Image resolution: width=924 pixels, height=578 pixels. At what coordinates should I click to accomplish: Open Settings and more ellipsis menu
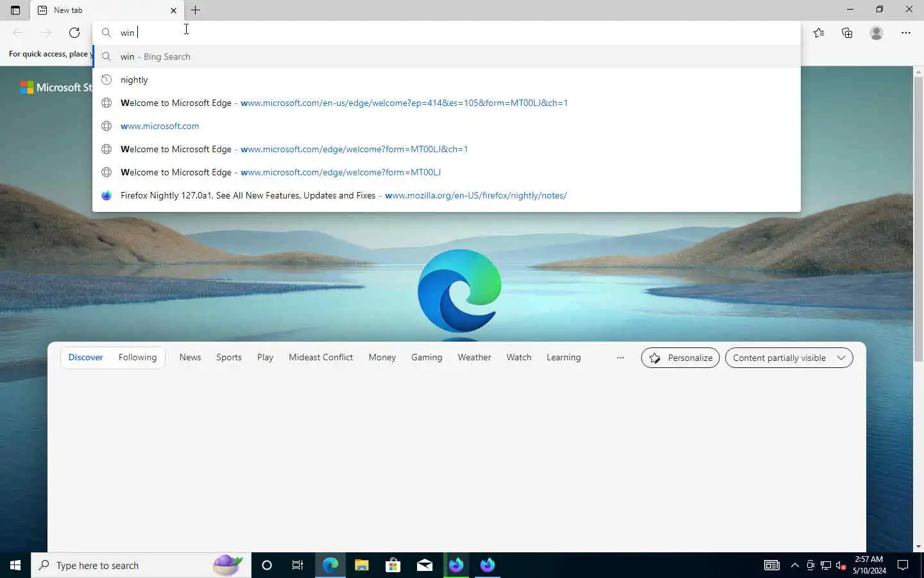pos(906,33)
